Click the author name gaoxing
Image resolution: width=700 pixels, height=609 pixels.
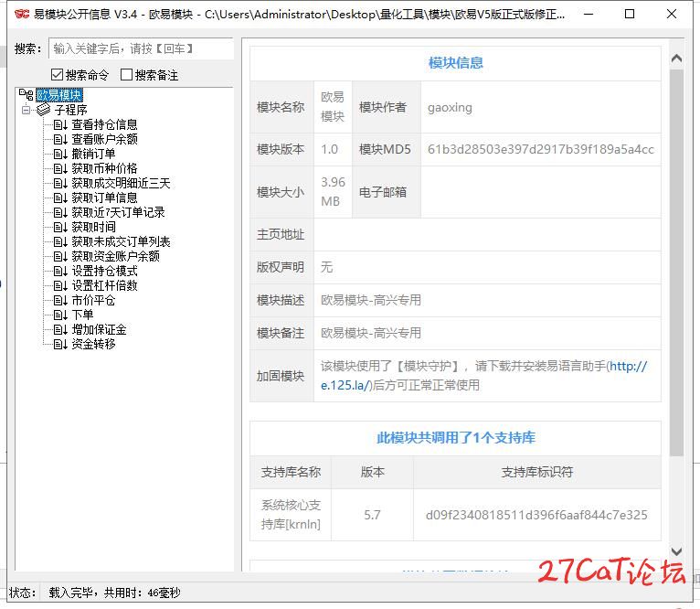click(x=450, y=108)
